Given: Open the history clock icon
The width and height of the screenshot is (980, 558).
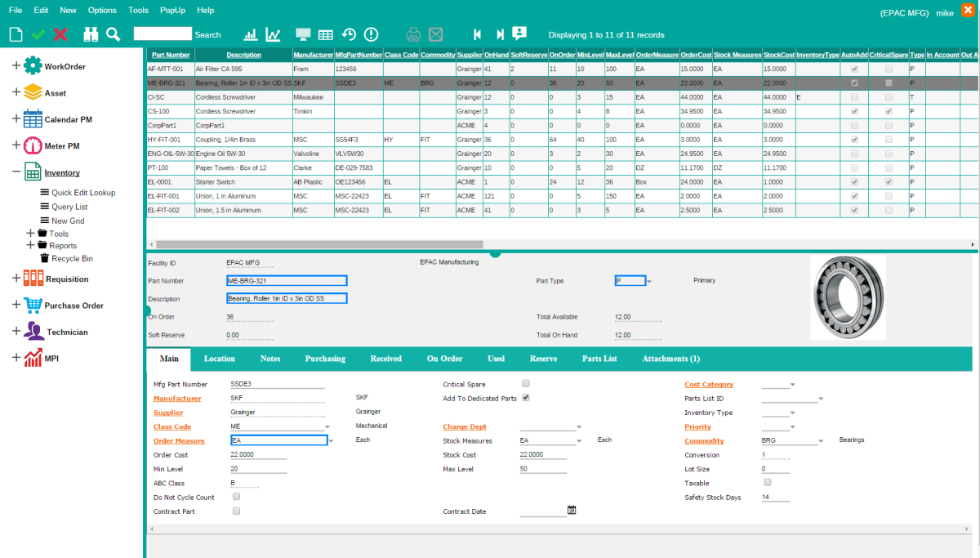Looking at the screenshot, I should pos(349,34).
